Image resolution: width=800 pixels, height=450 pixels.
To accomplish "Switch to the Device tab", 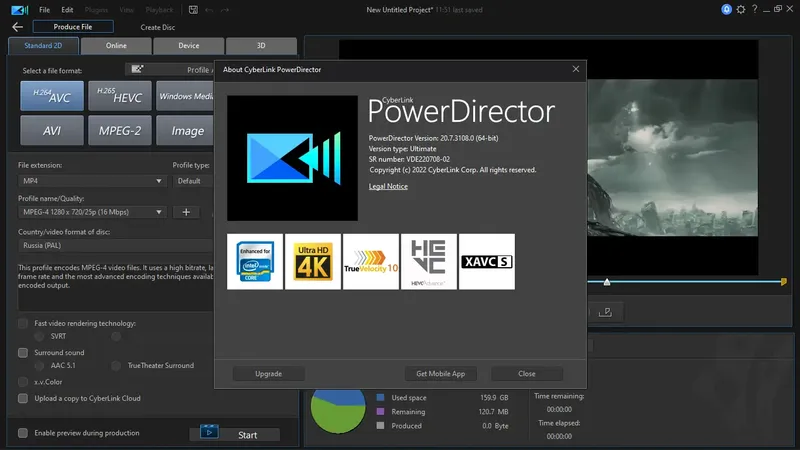I will (x=189, y=45).
